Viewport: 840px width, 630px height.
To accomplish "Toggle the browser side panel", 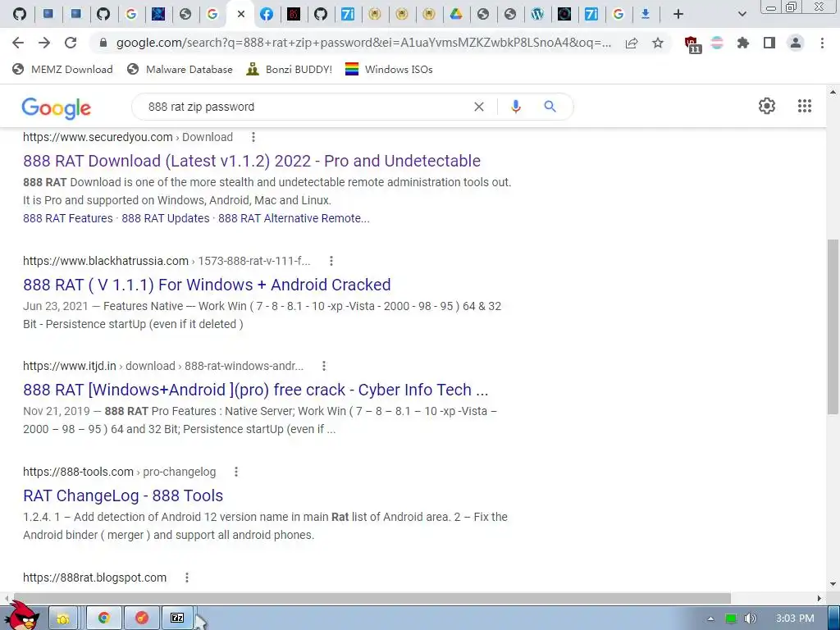I will coord(769,43).
